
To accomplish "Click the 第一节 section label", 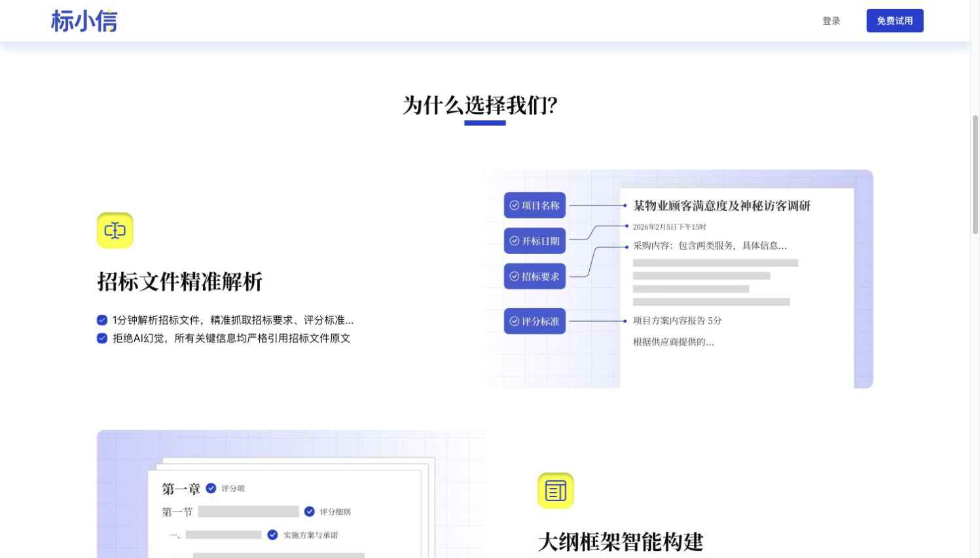I will click(177, 512).
